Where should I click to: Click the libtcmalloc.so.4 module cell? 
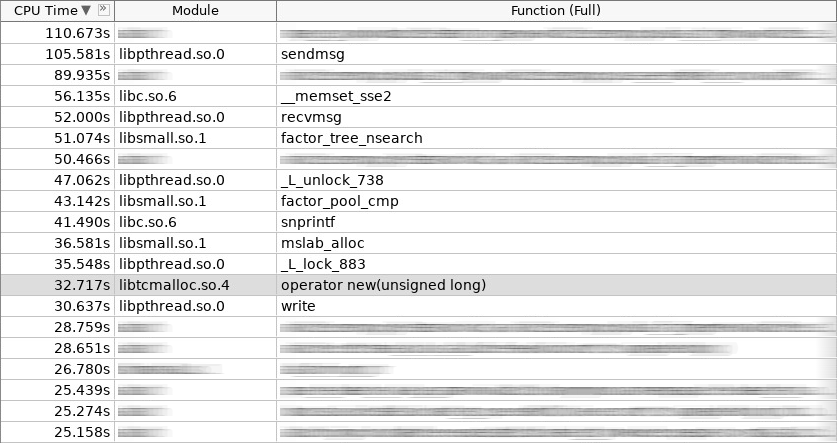pyautogui.click(x=173, y=285)
